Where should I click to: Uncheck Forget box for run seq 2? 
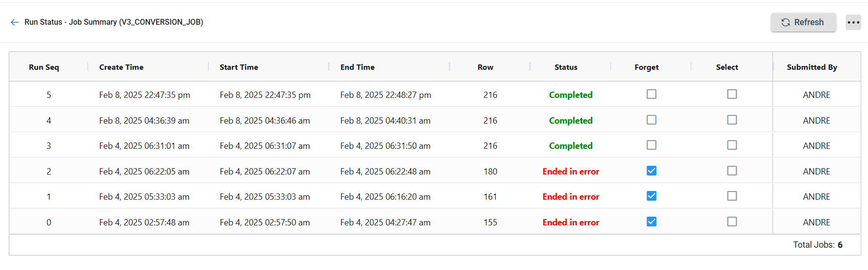coord(651,171)
